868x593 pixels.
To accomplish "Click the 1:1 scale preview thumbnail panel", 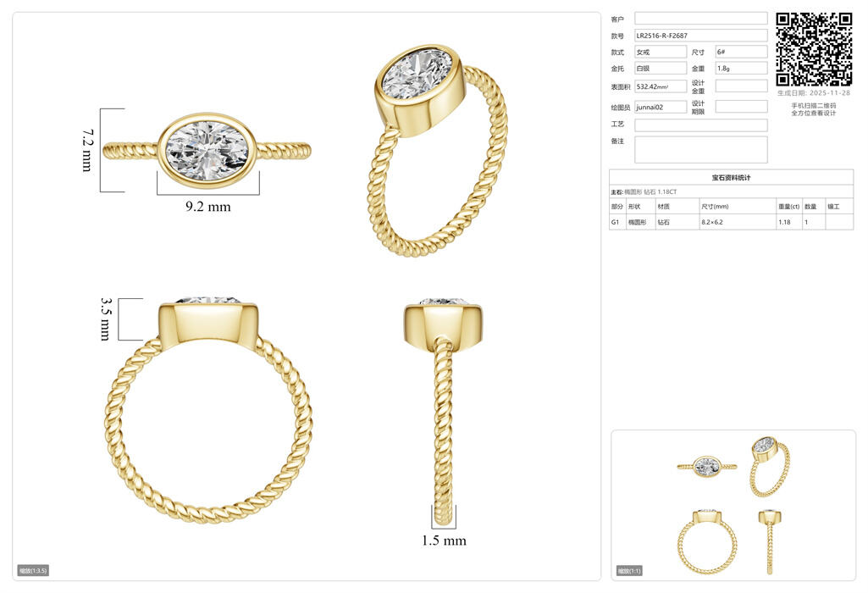I will coord(733,505).
